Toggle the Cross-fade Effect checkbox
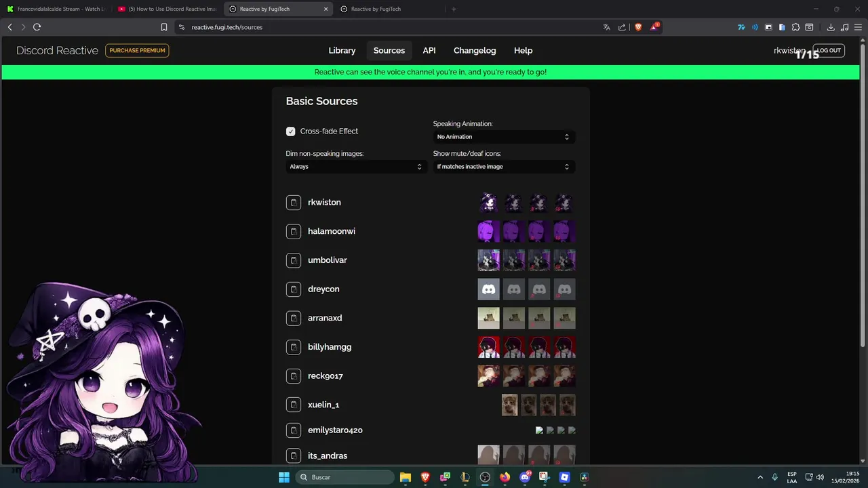This screenshot has width=868, height=488. tap(291, 131)
